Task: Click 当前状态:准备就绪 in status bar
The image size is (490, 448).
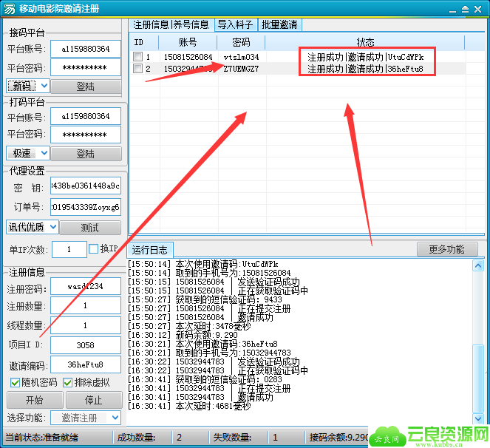Action: (42, 438)
